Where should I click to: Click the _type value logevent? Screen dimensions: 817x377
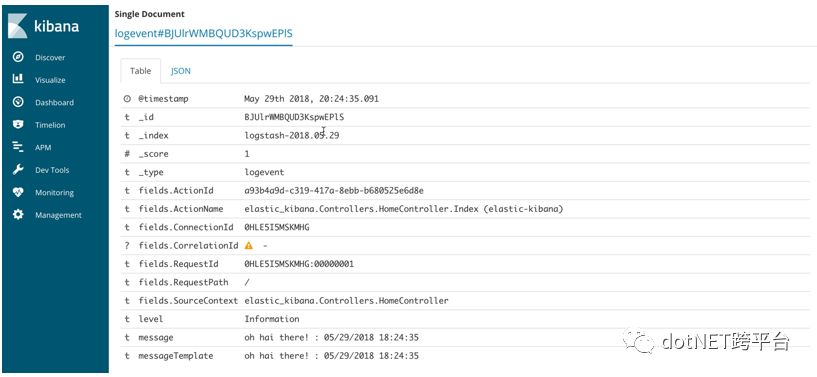(264, 172)
